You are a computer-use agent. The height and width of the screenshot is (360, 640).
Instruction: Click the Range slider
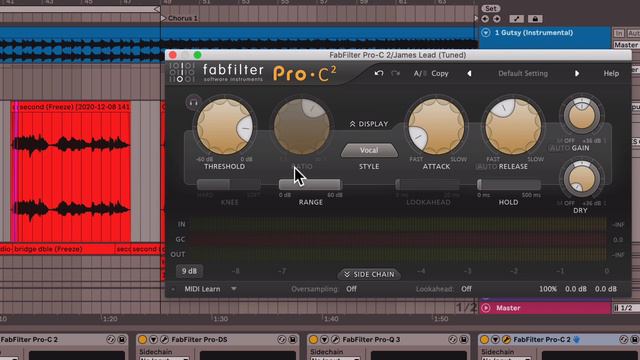click(310, 184)
